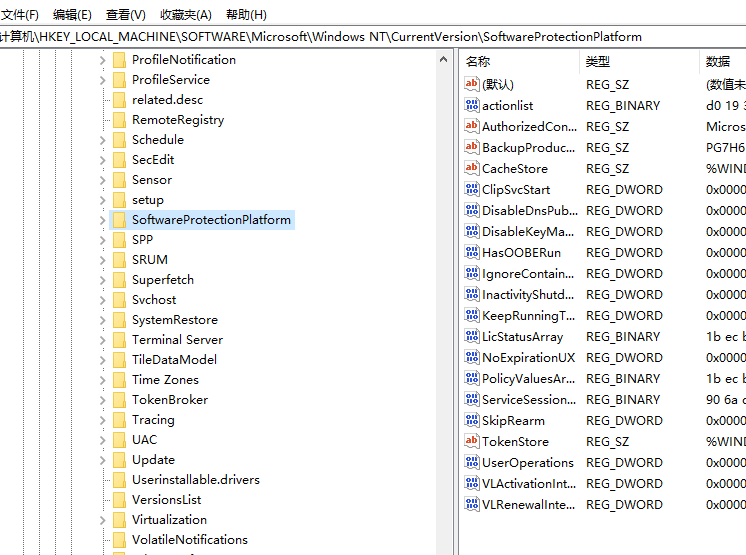The image size is (746, 555).
Task: Click REG_BINARY type of actionlist row
Action: pyautogui.click(x=623, y=106)
